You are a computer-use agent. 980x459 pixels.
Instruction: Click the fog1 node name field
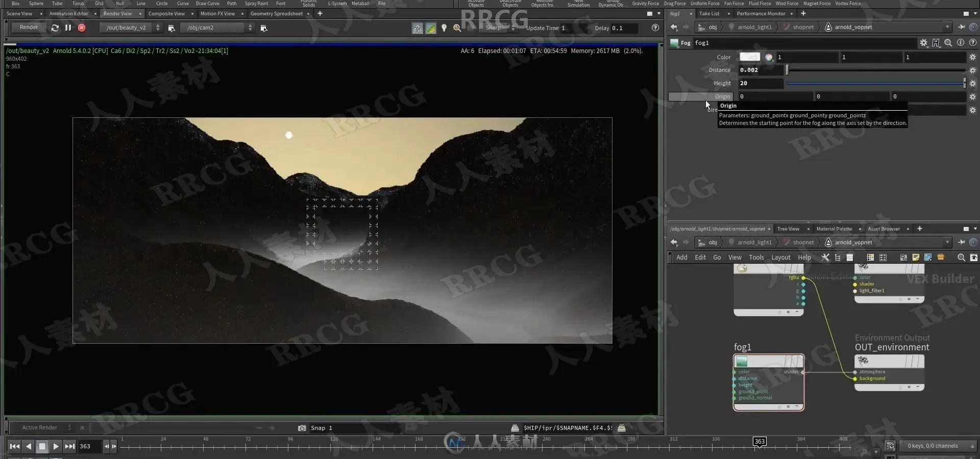(x=804, y=43)
